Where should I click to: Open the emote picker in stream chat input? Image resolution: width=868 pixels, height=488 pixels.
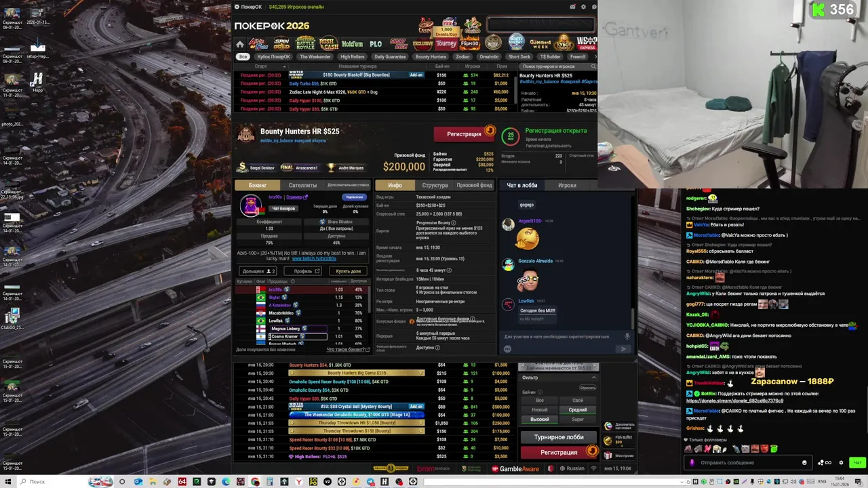[804, 462]
